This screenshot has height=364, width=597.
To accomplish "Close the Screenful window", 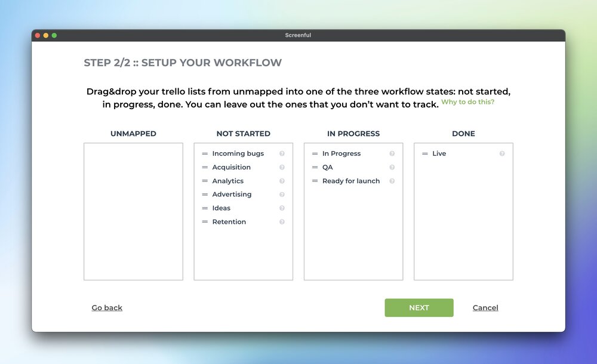I will 38,35.
